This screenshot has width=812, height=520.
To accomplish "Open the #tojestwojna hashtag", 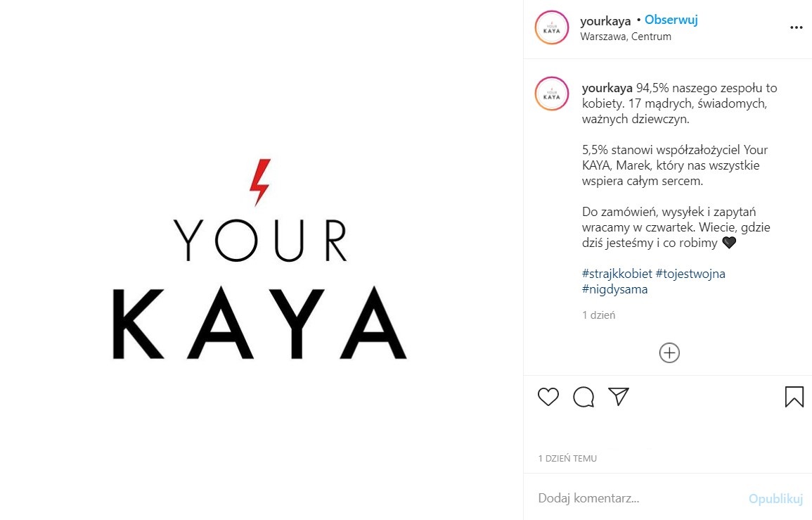I will coord(690,274).
